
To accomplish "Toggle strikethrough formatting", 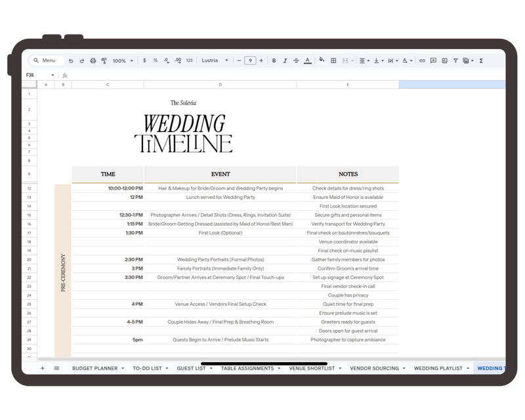I will point(296,60).
